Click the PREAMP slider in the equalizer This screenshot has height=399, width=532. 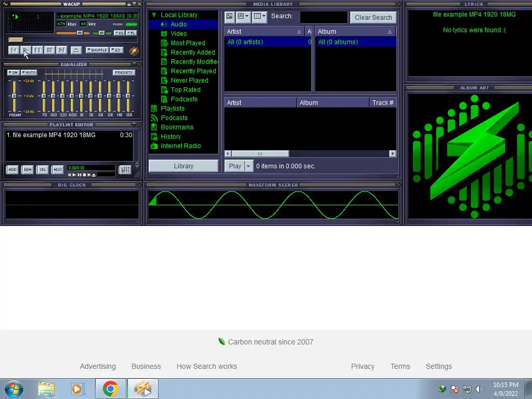coord(14,96)
